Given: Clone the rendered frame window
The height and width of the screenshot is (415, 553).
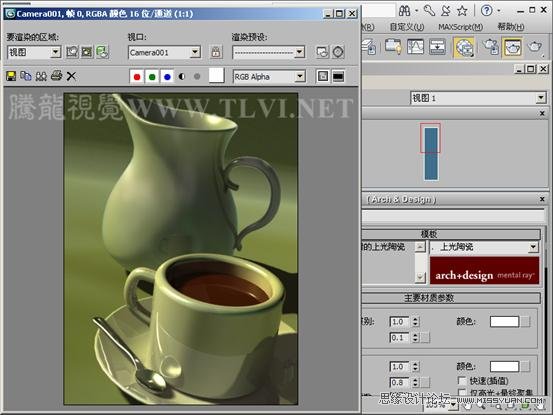Looking at the screenshot, I should click(41, 76).
